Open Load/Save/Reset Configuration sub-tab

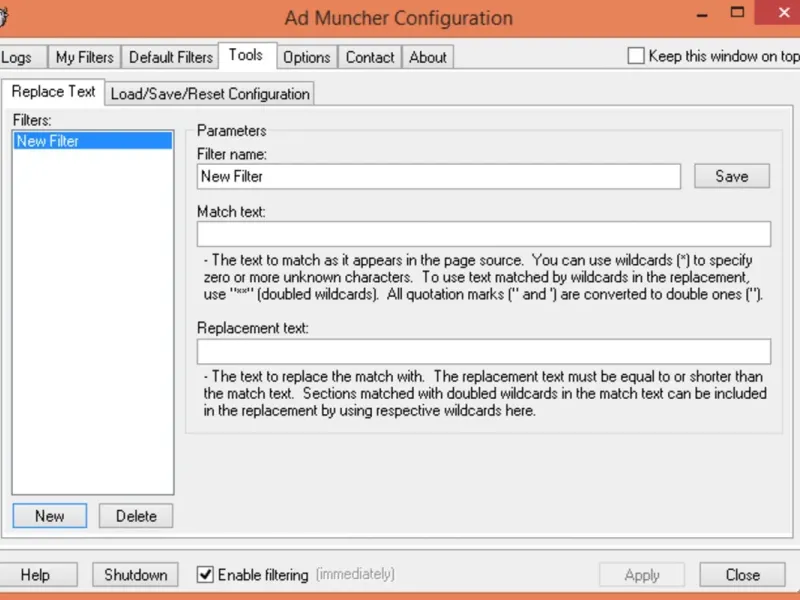click(x=210, y=94)
